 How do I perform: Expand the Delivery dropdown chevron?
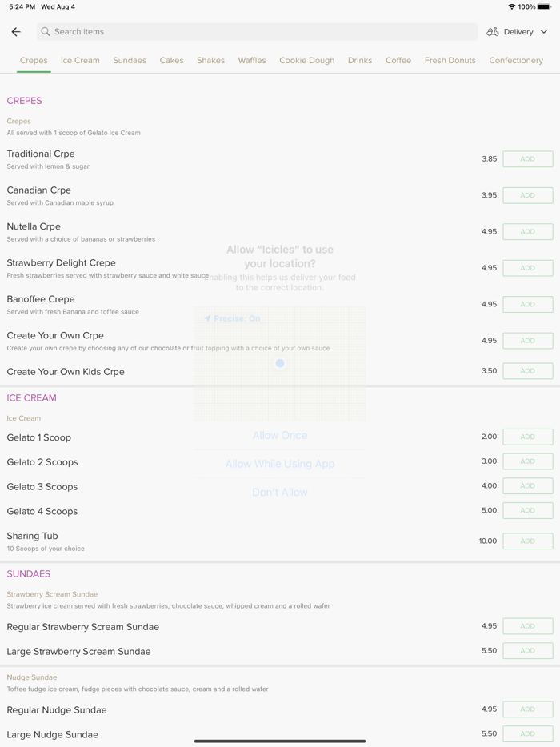point(544,32)
